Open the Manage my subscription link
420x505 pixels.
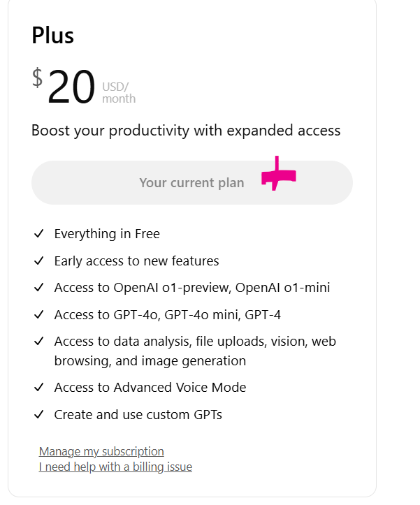coord(101,451)
